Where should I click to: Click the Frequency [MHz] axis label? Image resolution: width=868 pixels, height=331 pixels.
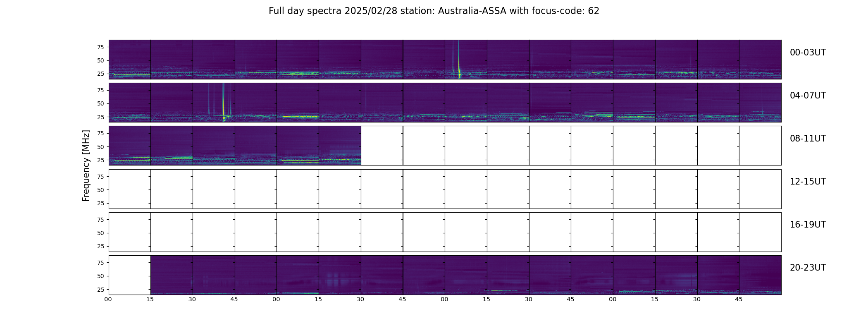point(86,165)
